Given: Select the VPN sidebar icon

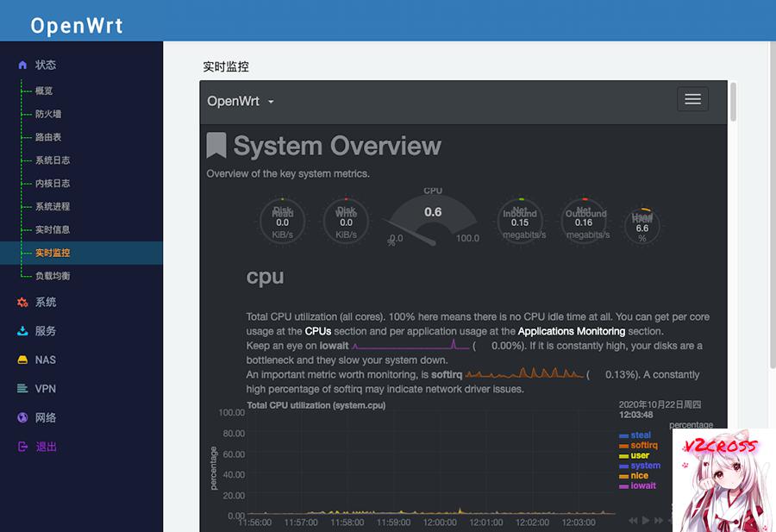Looking at the screenshot, I should [22, 388].
